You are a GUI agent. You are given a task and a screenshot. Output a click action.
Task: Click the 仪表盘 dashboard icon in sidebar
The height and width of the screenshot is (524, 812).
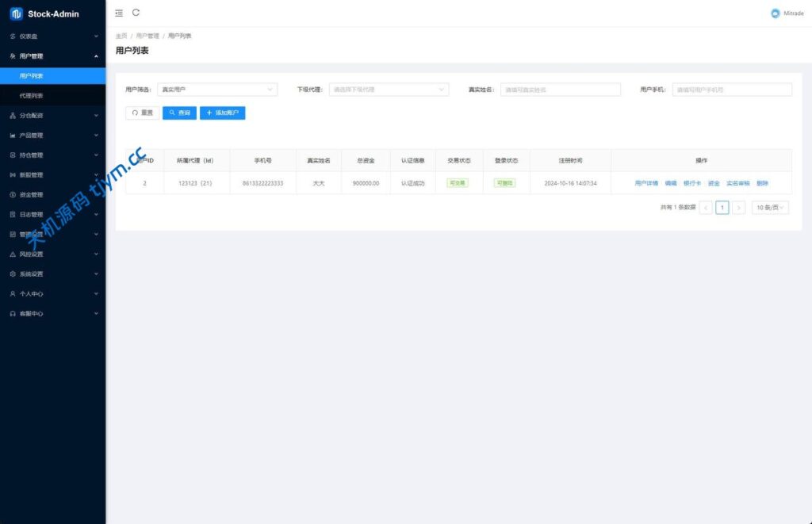(x=13, y=36)
